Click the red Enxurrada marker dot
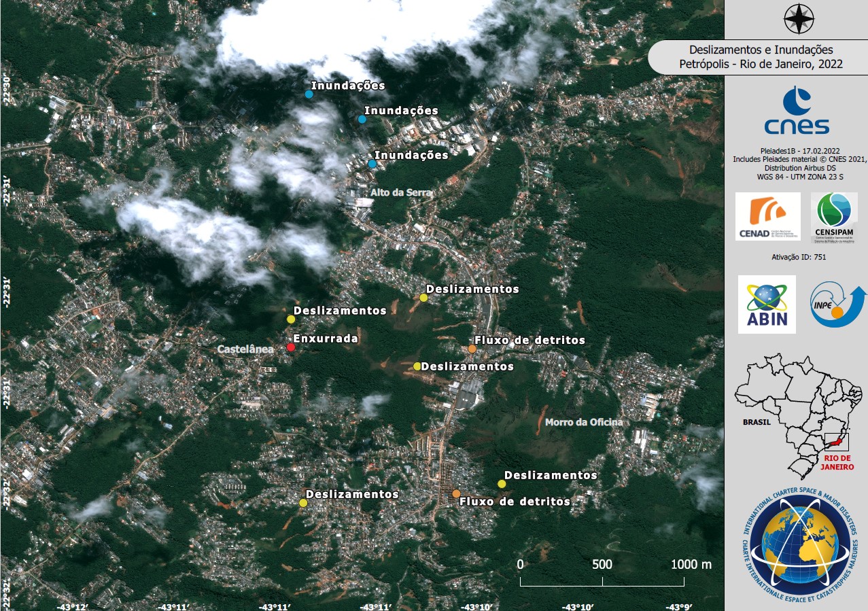The width and height of the screenshot is (868, 611). click(x=291, y=347)
